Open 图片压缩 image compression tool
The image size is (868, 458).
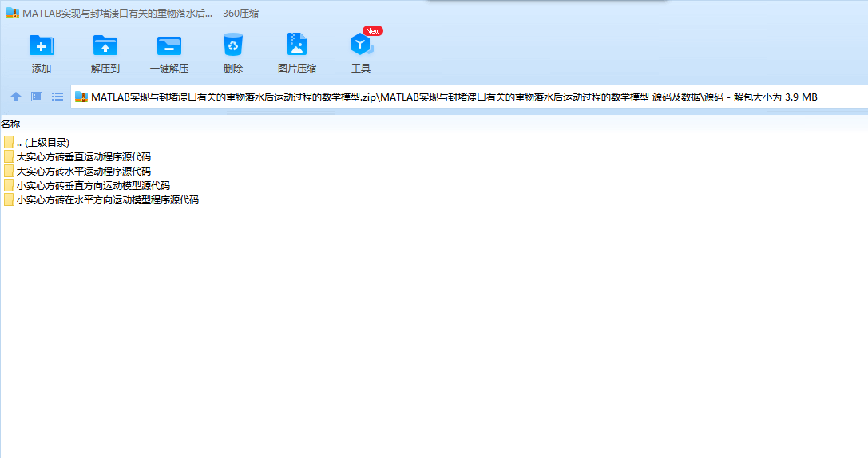297,53
